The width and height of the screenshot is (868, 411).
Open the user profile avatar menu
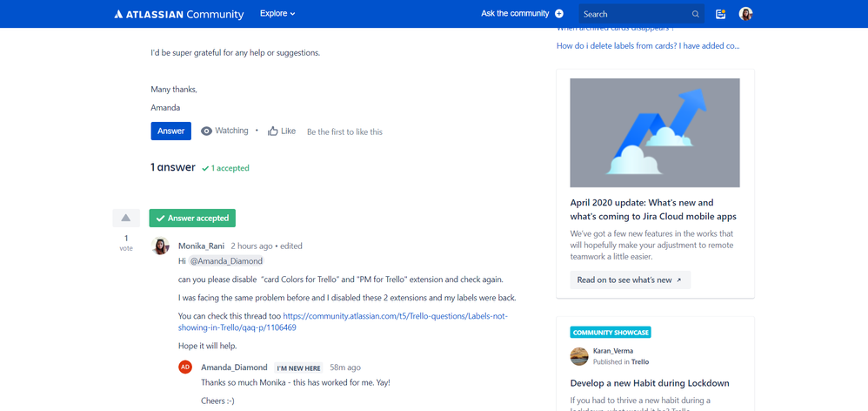click(745, 14)
